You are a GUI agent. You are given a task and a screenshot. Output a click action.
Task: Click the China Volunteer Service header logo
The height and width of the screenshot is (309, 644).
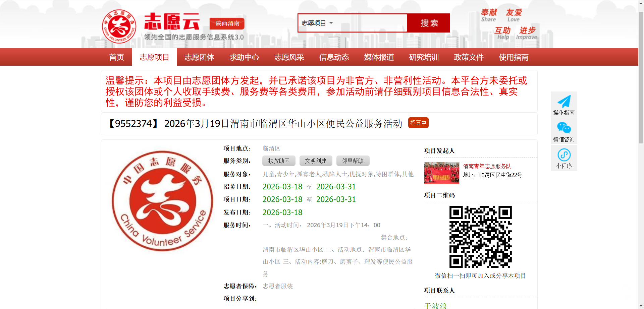point(119,26)
